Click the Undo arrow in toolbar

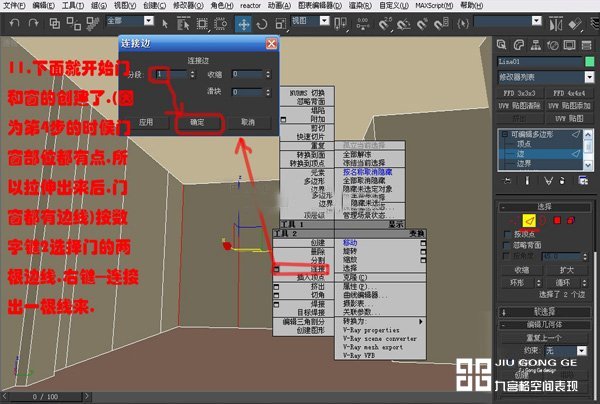(15, 24)
